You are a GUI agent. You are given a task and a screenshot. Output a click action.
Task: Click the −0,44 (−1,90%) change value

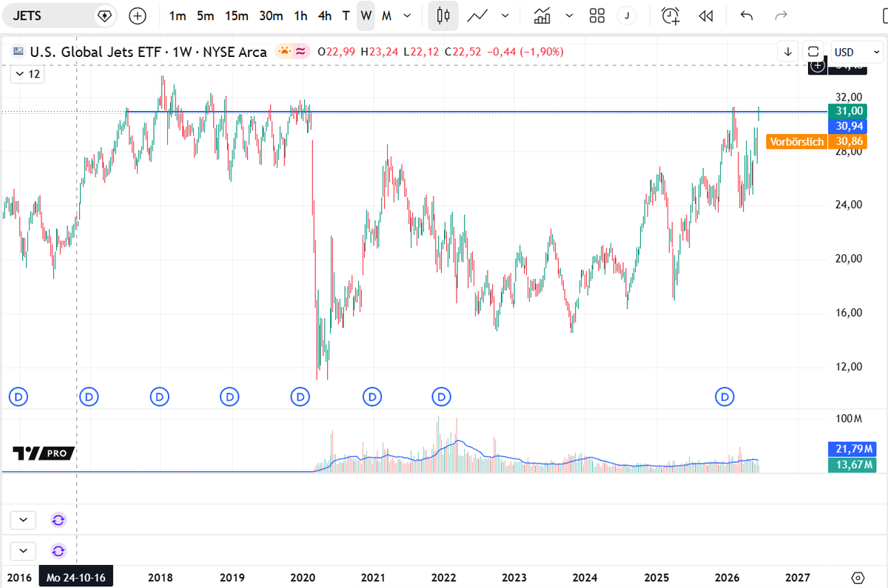(525, 52)
